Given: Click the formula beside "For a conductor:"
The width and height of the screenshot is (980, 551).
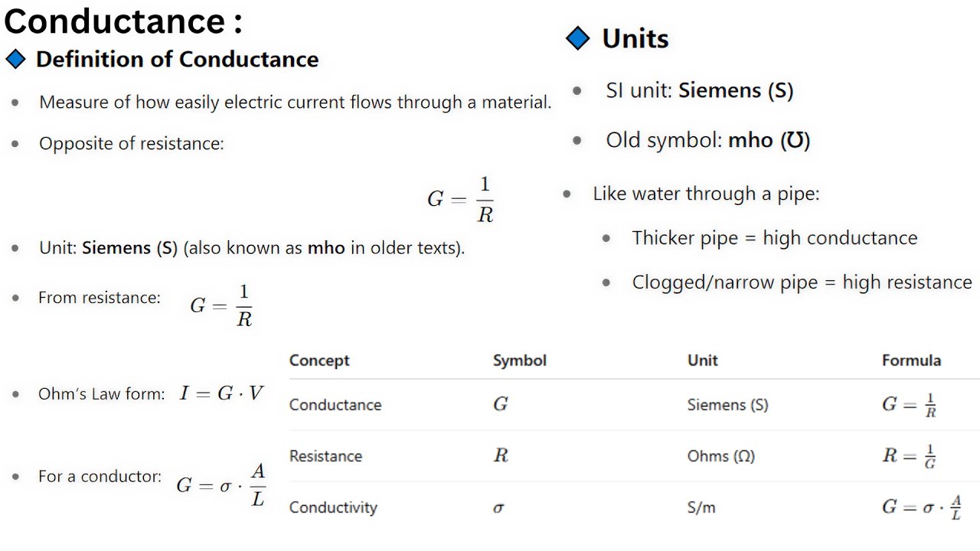Looking at the screenshot, I should point(220,484).
